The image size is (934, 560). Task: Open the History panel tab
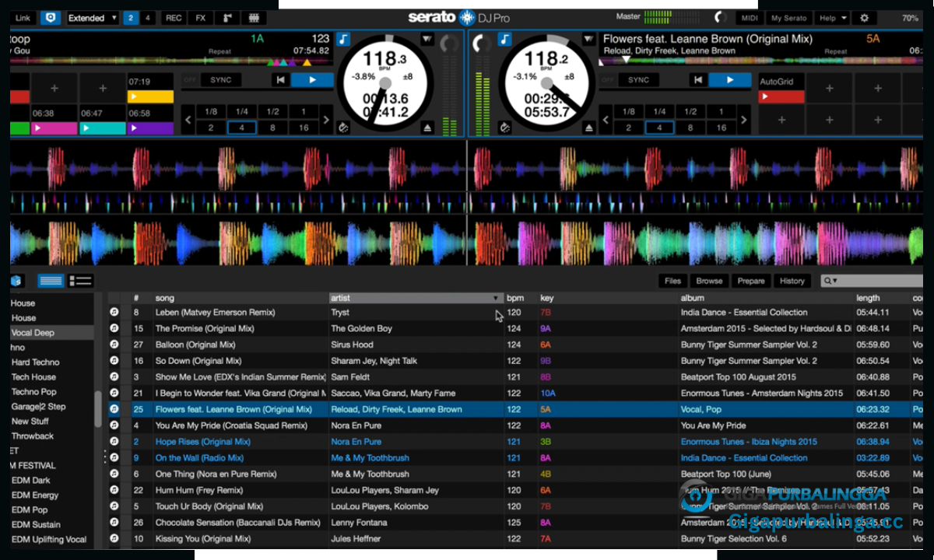point(792,281)
